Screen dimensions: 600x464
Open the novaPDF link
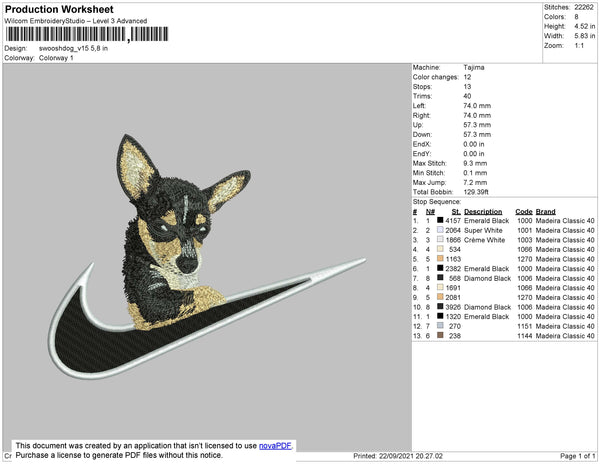tap(275, 446)
